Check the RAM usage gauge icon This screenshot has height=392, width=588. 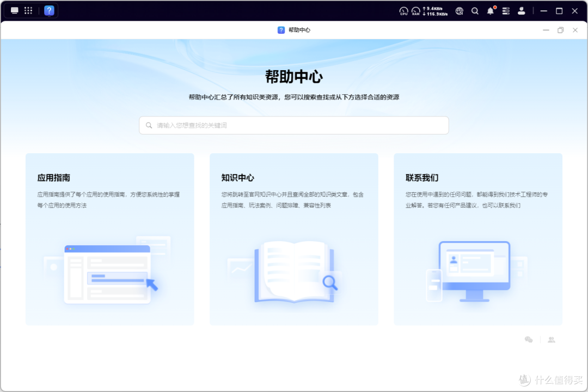[416, 11]
